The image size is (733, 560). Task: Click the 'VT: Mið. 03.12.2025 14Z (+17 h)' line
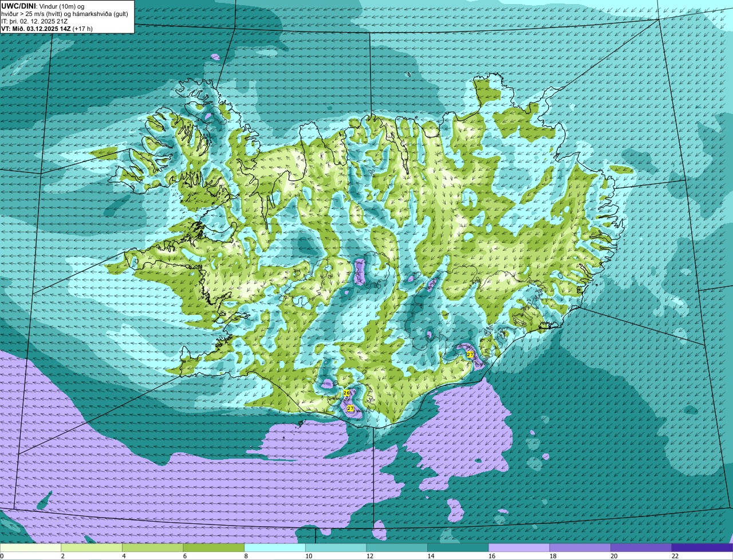pyautogui.click(x=47, y=28)
